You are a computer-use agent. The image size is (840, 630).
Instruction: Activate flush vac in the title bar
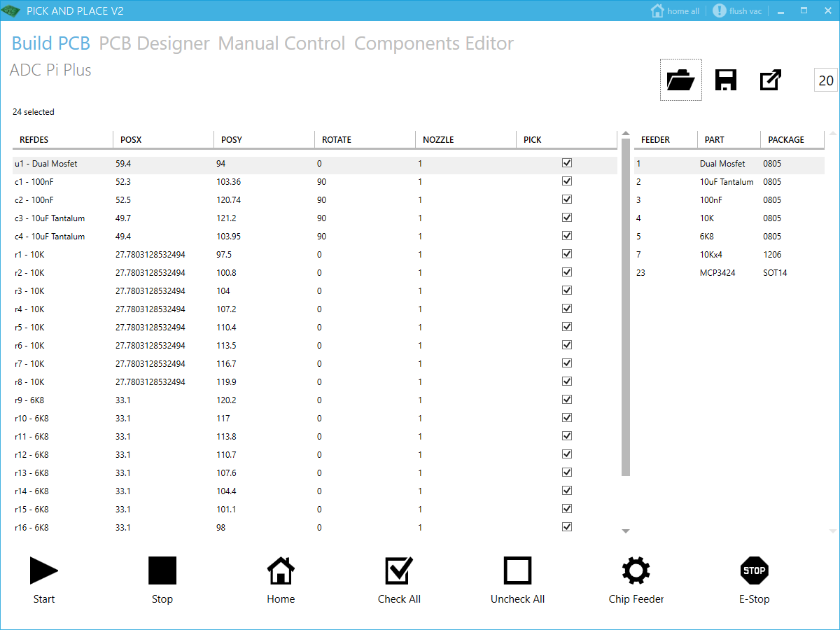(x=737, y=10)
